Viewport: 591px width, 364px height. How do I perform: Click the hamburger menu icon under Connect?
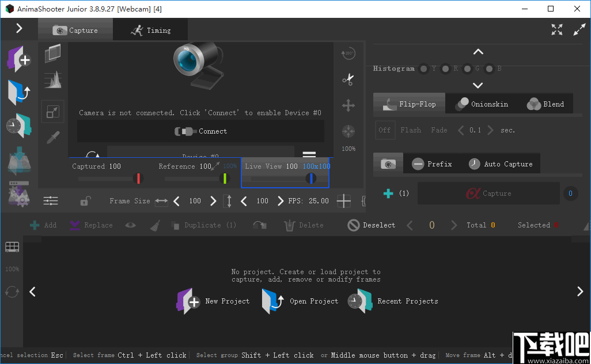tap(309, 154)
